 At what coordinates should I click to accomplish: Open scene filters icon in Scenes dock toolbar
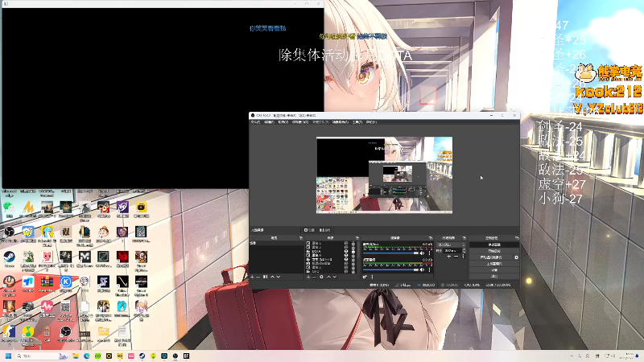(x=266, y=277)
